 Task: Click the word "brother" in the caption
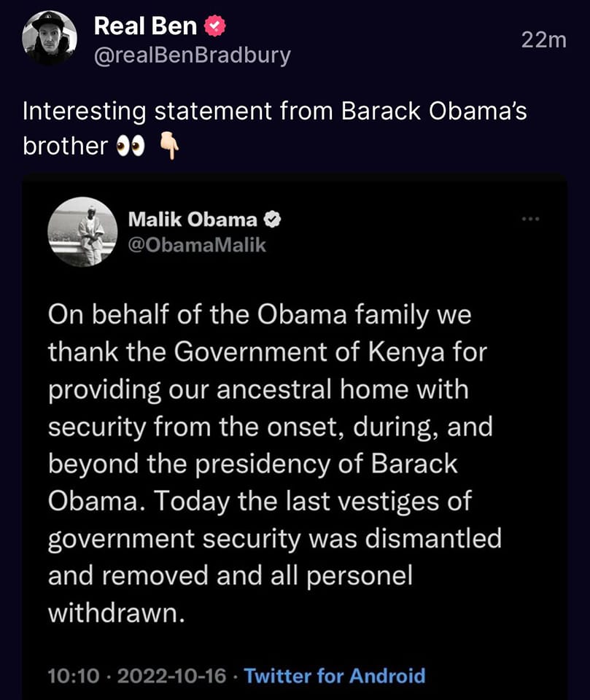(65, 147)
